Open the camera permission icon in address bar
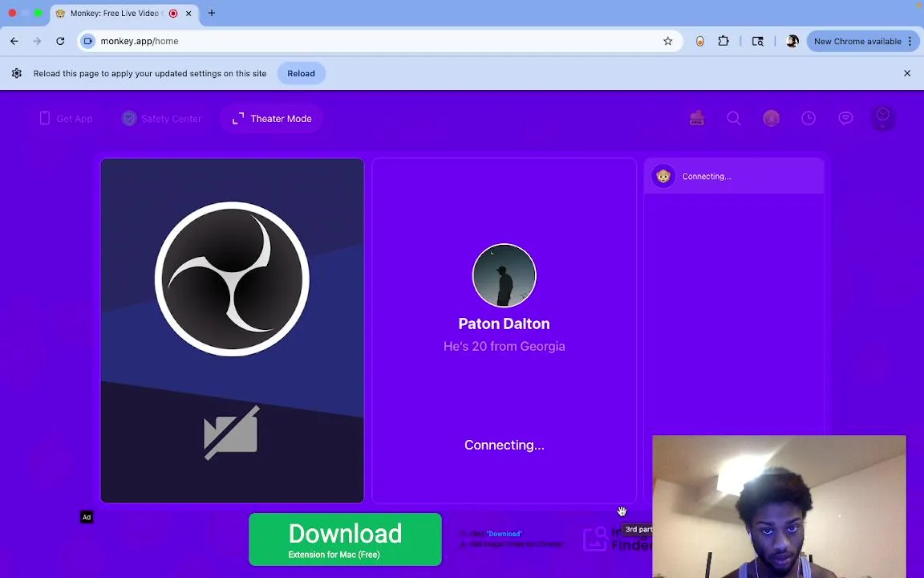 [88, 41]
